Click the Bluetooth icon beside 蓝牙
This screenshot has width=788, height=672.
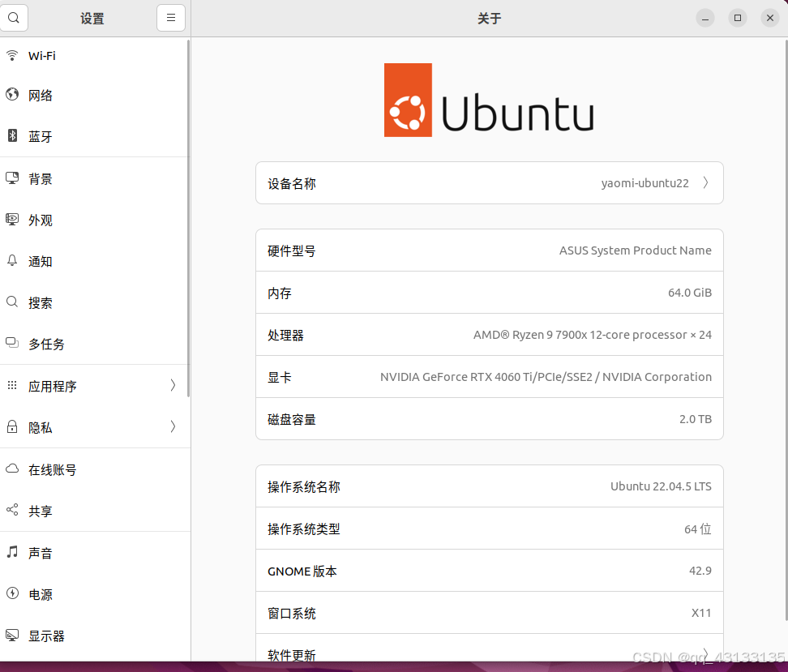click(x=12, y=135)
